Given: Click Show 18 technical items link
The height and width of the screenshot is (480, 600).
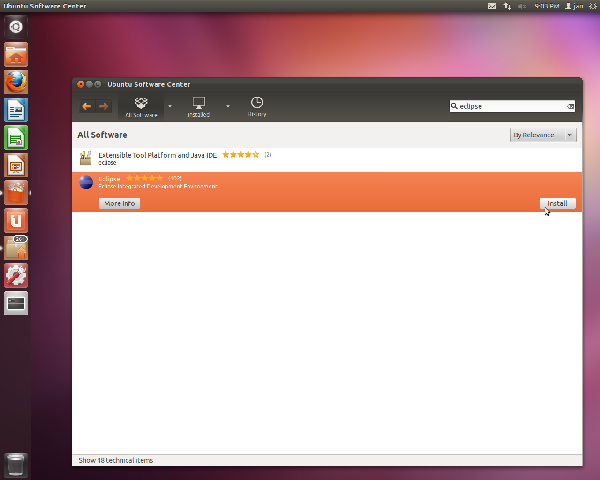Looking at the screenshot, I should point(116,460).
